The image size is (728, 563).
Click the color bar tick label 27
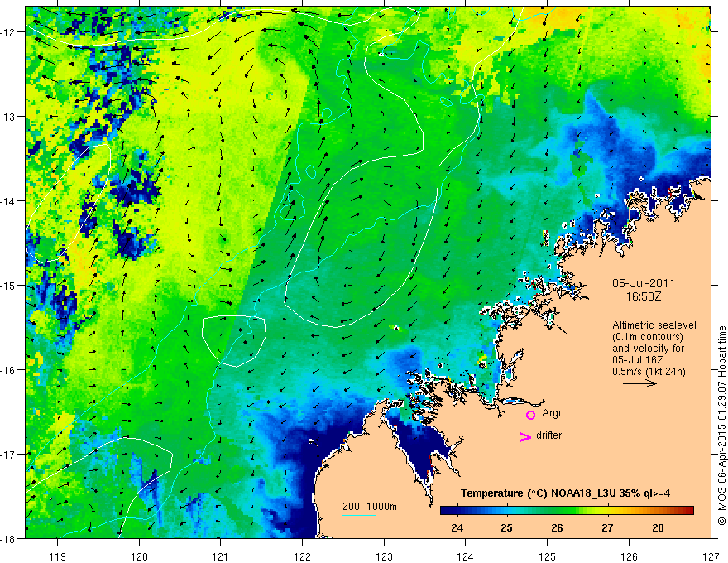[607, 528]
